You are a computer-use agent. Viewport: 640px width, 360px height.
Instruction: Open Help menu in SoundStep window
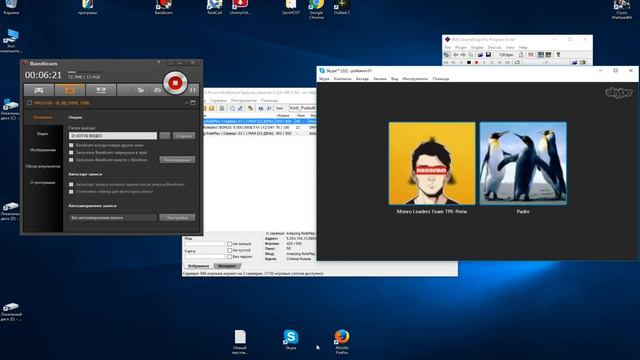pyautogui.click(x=523, y=48)
